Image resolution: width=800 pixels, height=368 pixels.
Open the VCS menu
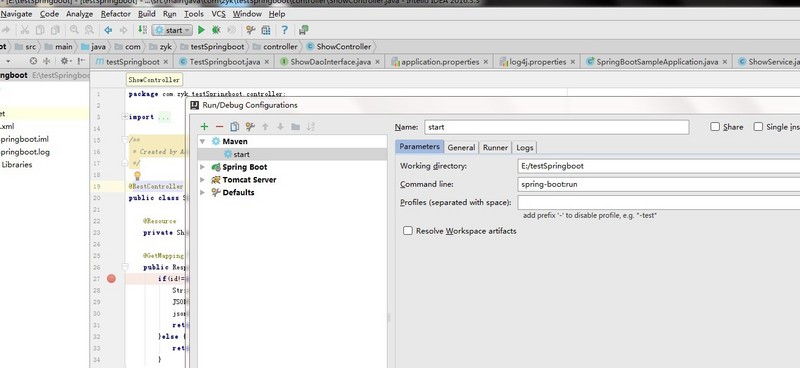tap(218, 14)
